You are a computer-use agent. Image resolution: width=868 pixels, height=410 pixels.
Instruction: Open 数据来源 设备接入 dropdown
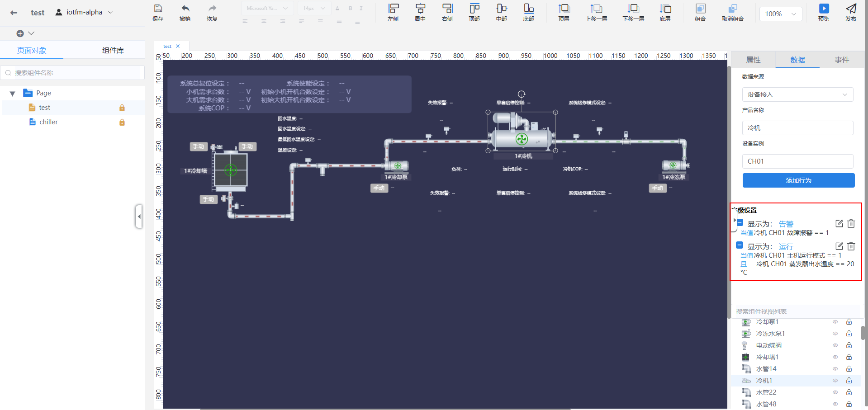click(797, 94)
